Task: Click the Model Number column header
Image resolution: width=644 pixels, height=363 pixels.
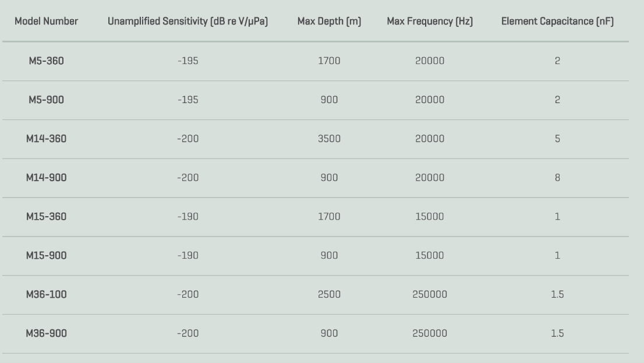Action: click(47, 22)
